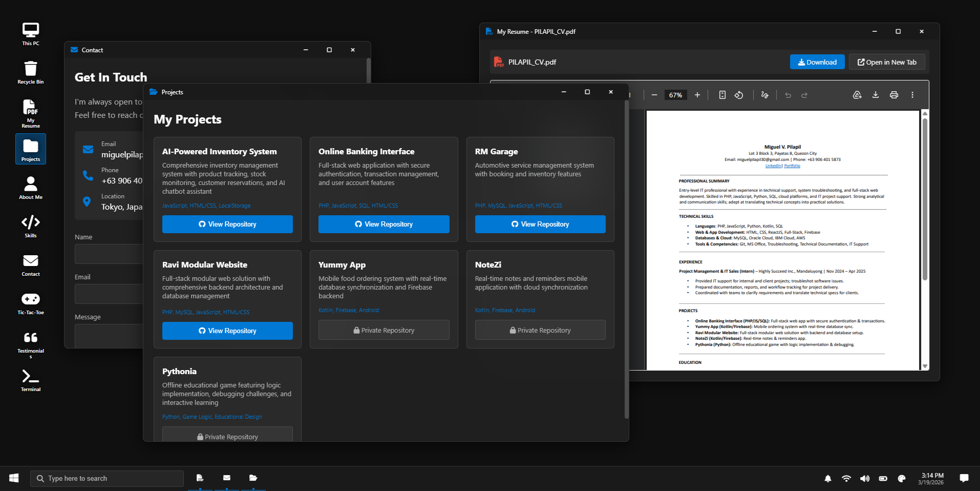
Task: Open Terminal from the desktop
Action: 30,380
